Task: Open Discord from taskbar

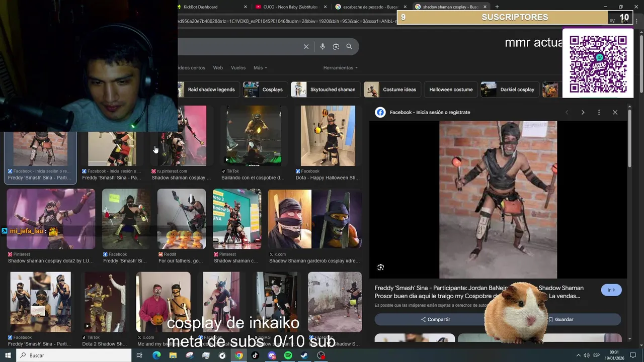Action: pos(272,355)
